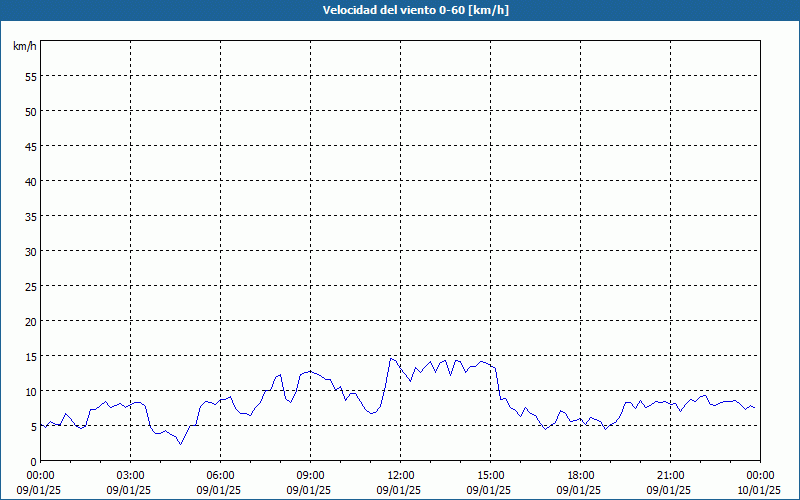Image resolution: width=800 pixels, height=500 pixels.
Task: Click the 09:00 time label on the X axis
Action: [310, 476]
